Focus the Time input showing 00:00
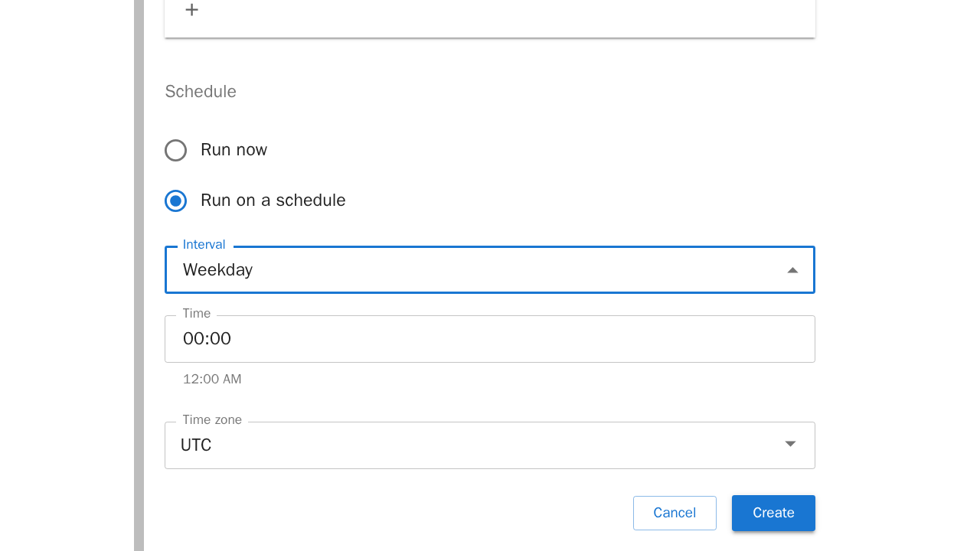Image resolution: width=980 pixels, height=551 pixels. pyautogui.click(x=490, y=339)
